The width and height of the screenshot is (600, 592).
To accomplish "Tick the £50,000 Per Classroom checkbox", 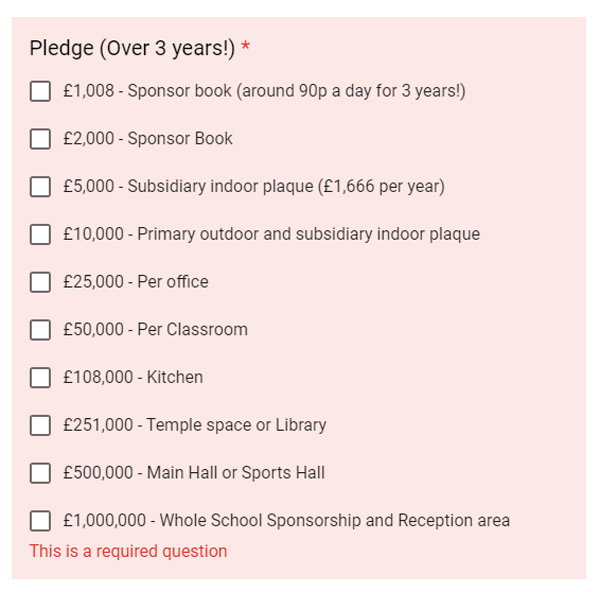I will pyautogui.click(x=40, y=330).
